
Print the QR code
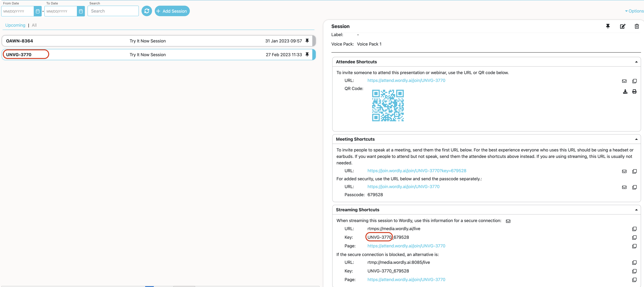coord(635,91)
